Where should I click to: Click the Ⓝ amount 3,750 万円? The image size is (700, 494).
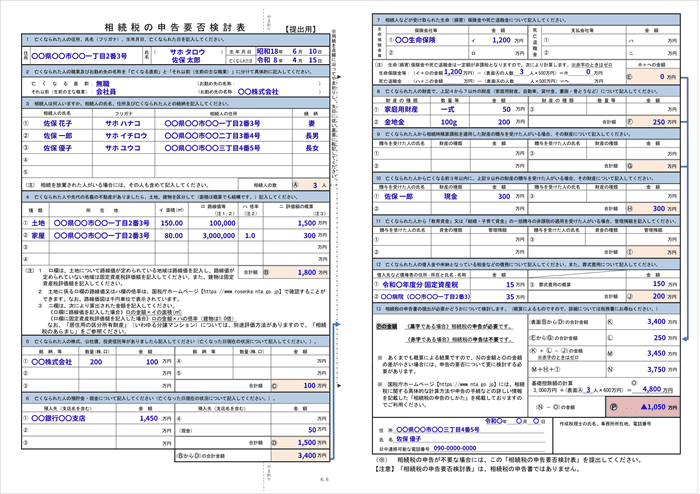click(662, 369)
